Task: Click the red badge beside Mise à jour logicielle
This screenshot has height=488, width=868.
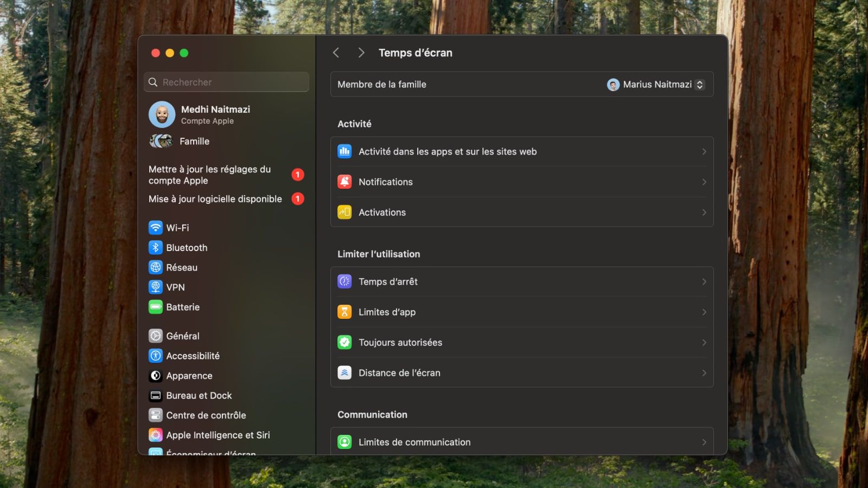Action: [298, 199]
